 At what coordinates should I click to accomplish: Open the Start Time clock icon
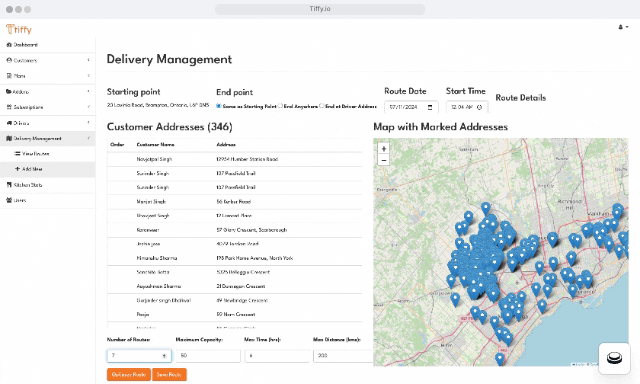coord(480,107)
